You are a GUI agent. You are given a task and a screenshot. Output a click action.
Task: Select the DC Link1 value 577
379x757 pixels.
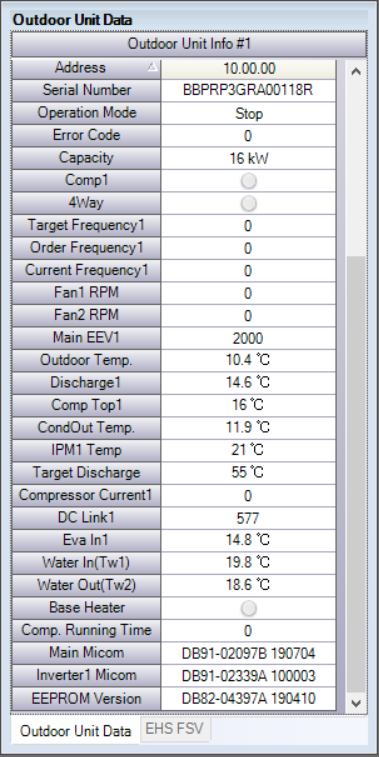coord(248,518)
